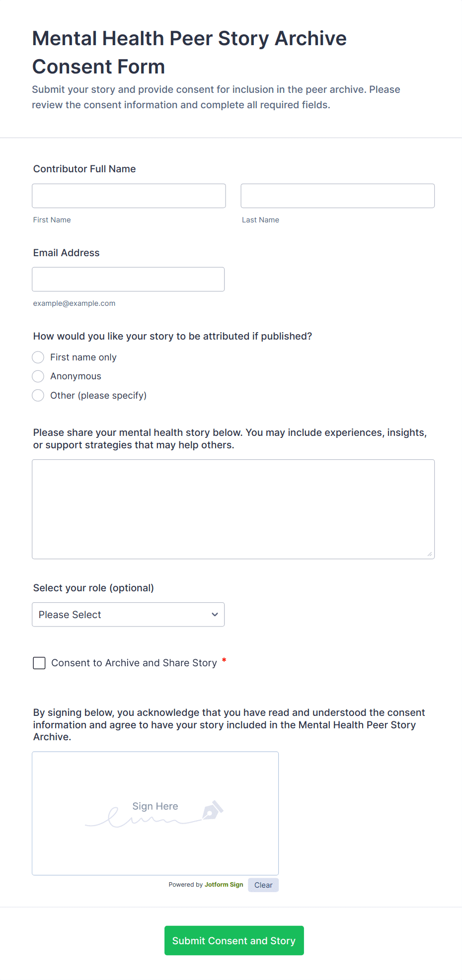The image size is (462, 980).
Task: Click inside the mental health story text area
Action: 233,509
